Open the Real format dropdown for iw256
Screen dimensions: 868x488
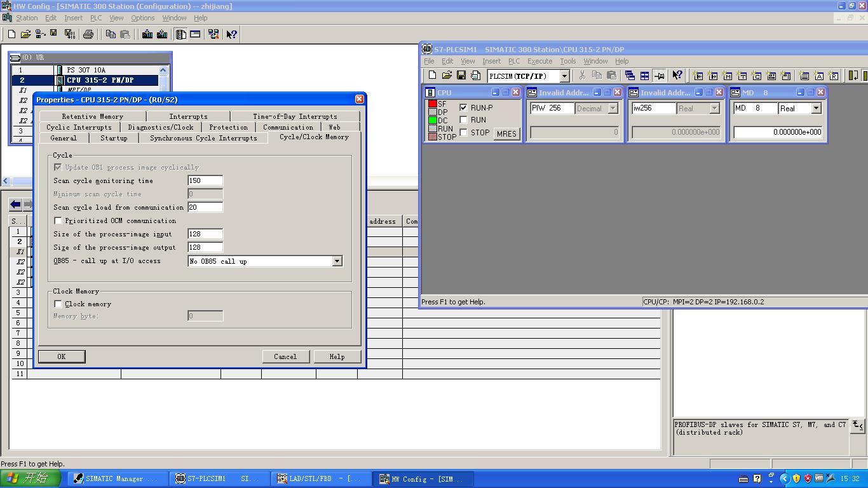[714, 109]
